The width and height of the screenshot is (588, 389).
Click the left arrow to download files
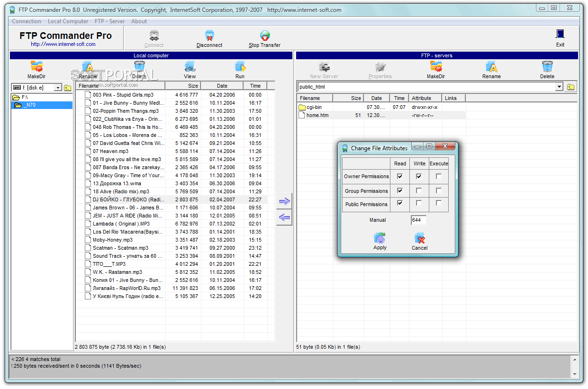click(284, 218)
